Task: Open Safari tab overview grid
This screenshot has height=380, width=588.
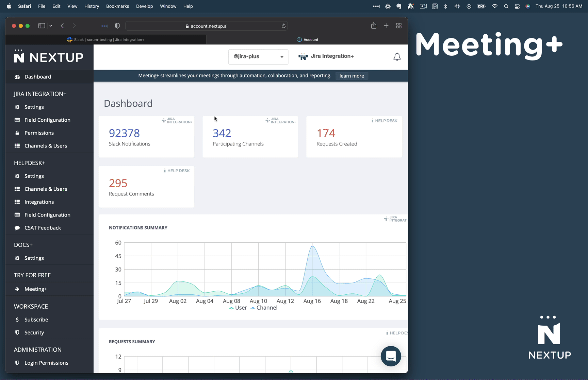Action: pos(399,26)
